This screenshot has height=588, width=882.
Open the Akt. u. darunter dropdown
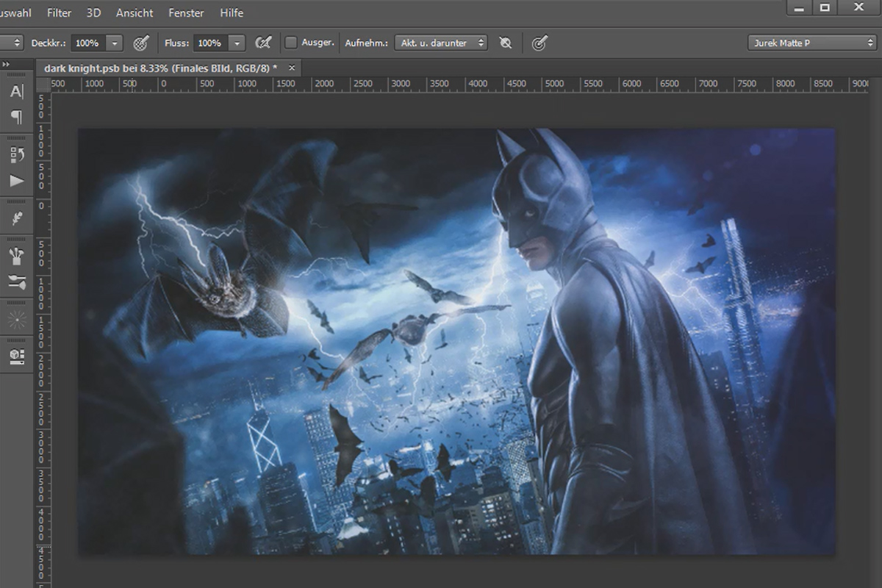pos(441,43)
